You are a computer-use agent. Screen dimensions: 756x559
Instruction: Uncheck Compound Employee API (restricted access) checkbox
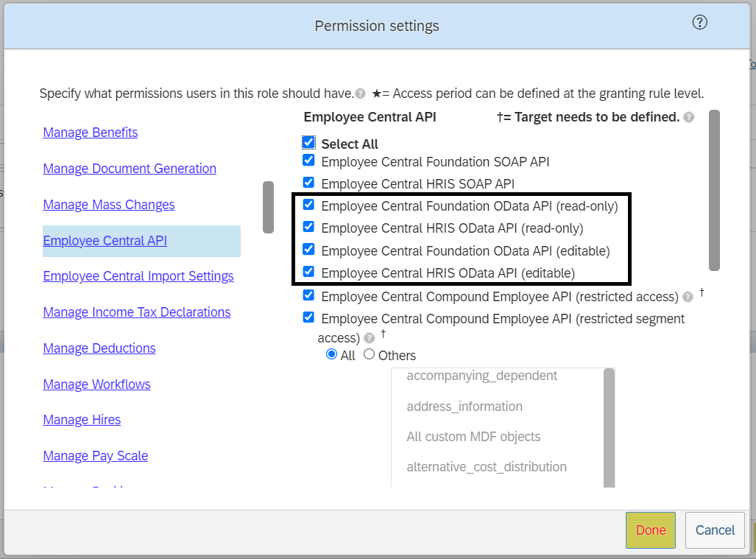click(308, 295)
